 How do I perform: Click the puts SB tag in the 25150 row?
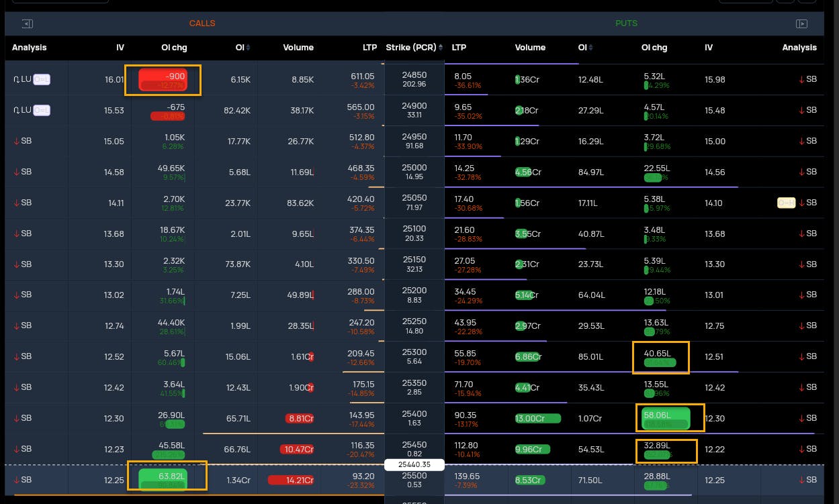pos(807,264)
